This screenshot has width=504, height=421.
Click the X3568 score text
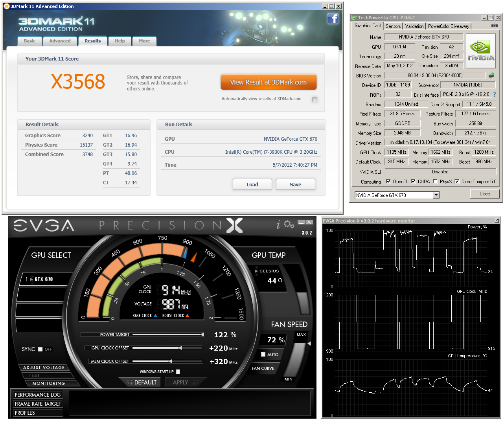coord(78,82)
